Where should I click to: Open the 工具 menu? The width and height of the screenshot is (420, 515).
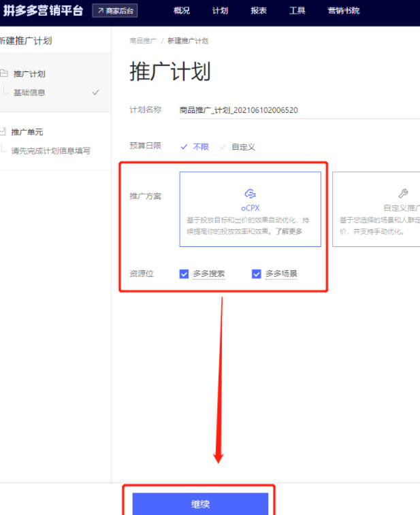point(297,11)
